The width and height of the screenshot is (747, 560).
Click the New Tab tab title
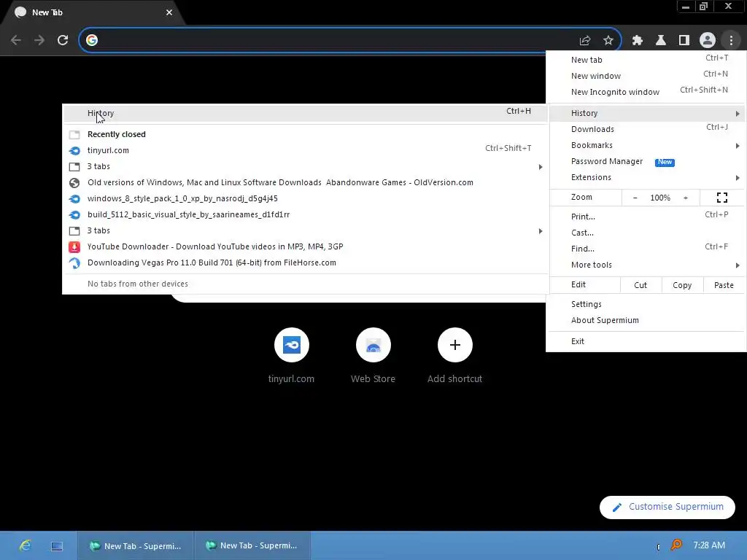47,12
